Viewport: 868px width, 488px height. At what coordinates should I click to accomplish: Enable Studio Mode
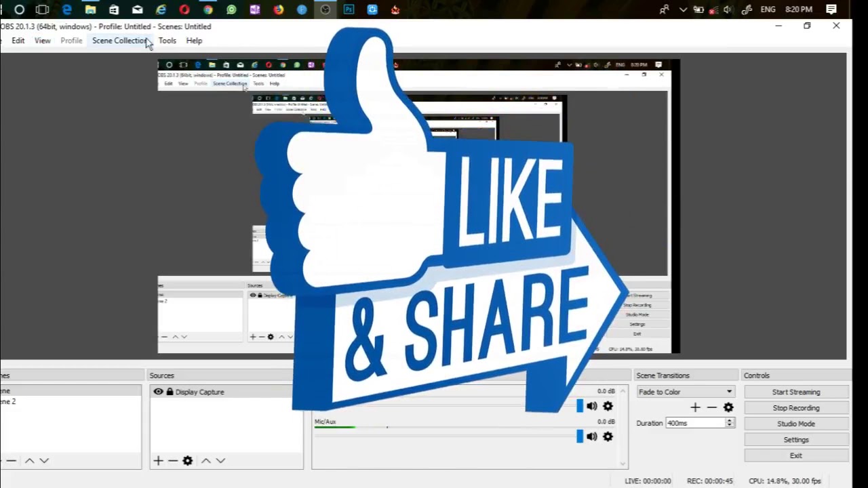(796, 424)
